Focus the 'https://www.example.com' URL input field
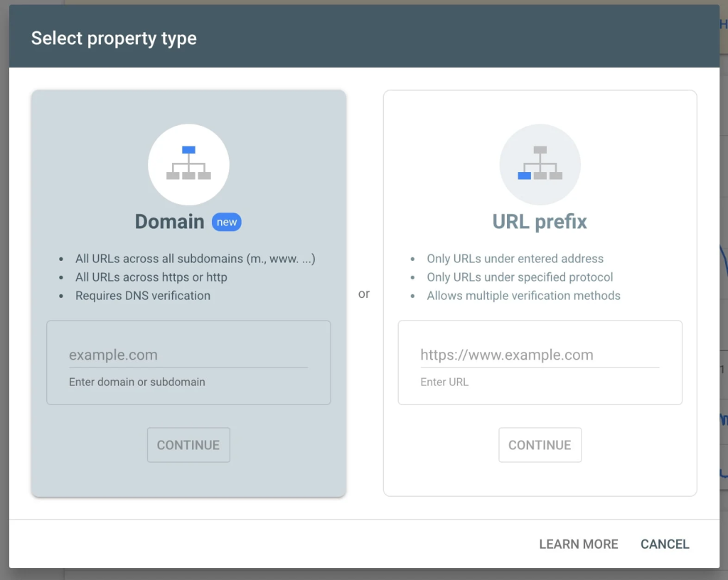Image resolution: width=728 pixels, height=580 pixels. (540, 355)
